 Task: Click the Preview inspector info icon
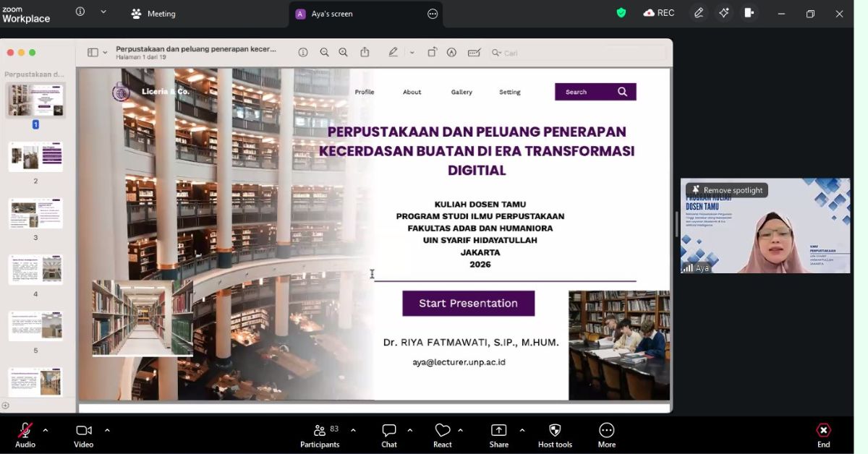[303, 53]
